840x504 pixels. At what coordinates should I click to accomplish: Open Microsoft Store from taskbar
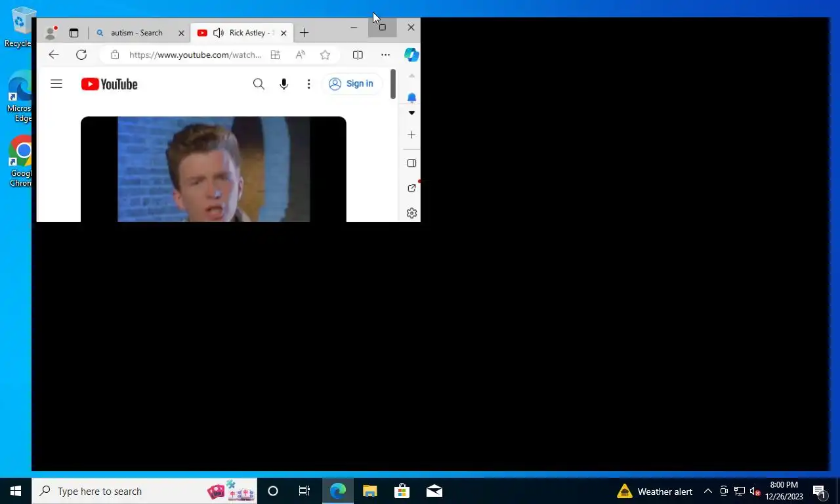tap(402, 491)
